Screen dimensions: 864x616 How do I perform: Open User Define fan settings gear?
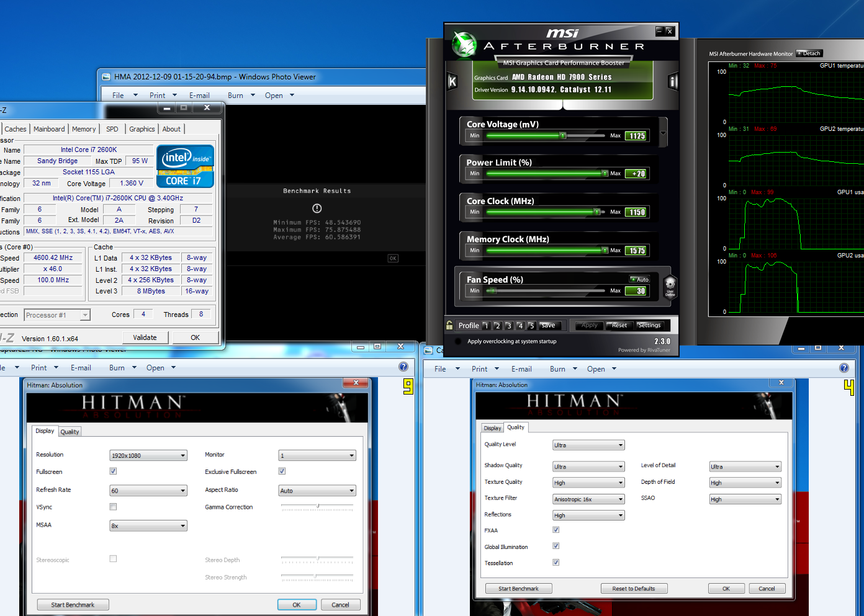(x=670, y=287)
